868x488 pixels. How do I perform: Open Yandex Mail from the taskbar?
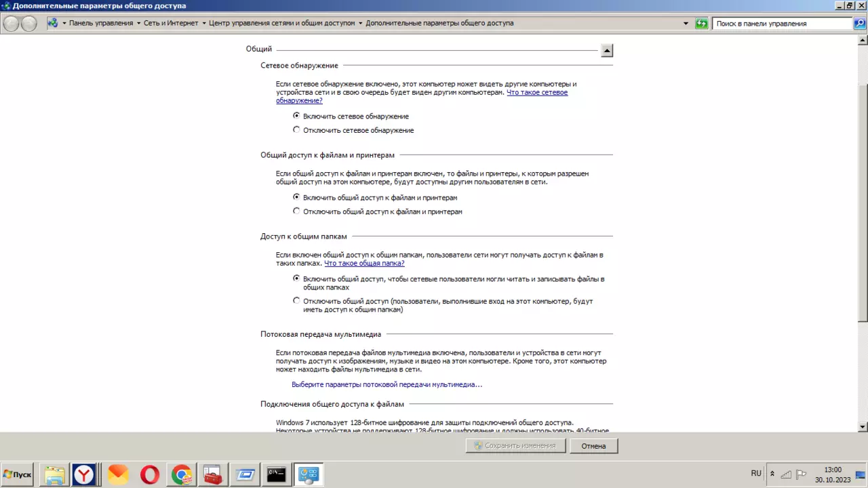coord(117,474)
